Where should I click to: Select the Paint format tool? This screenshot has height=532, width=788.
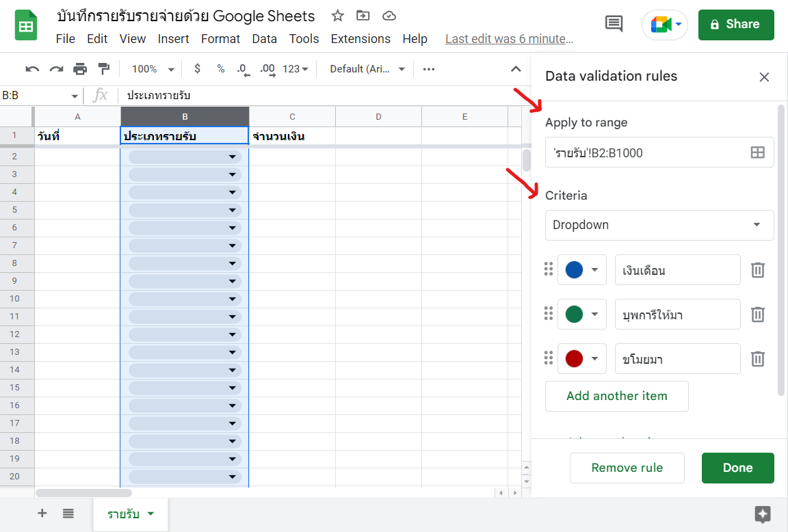tap(104, 68)
